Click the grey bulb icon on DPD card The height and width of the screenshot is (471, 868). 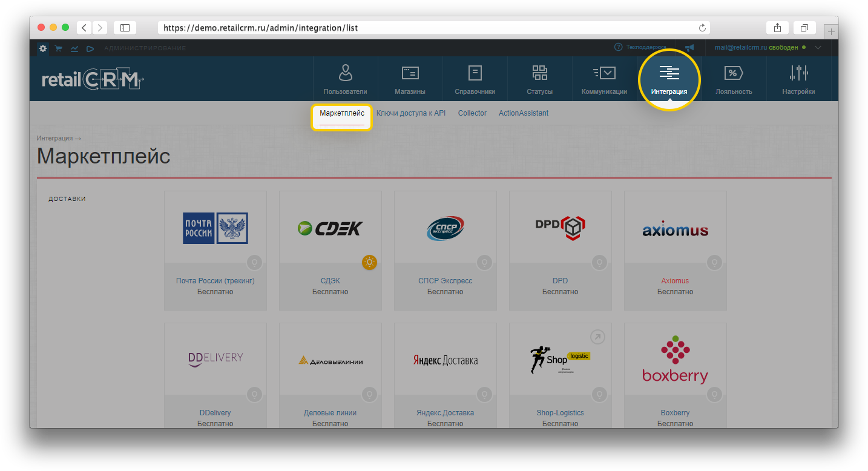(599, 263)
